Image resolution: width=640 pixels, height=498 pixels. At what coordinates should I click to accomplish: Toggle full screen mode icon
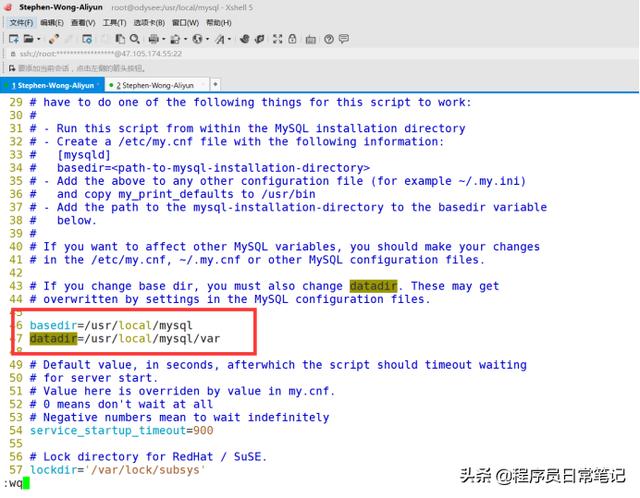tap(278, 39)
